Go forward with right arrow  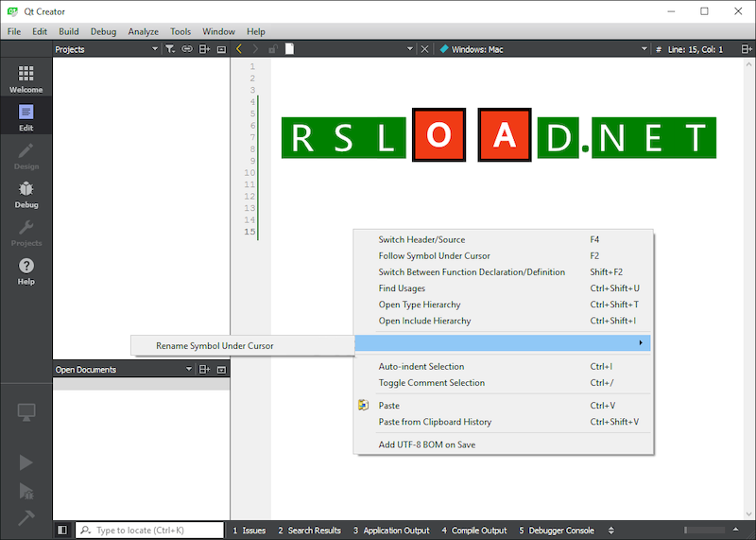[255, 49]
